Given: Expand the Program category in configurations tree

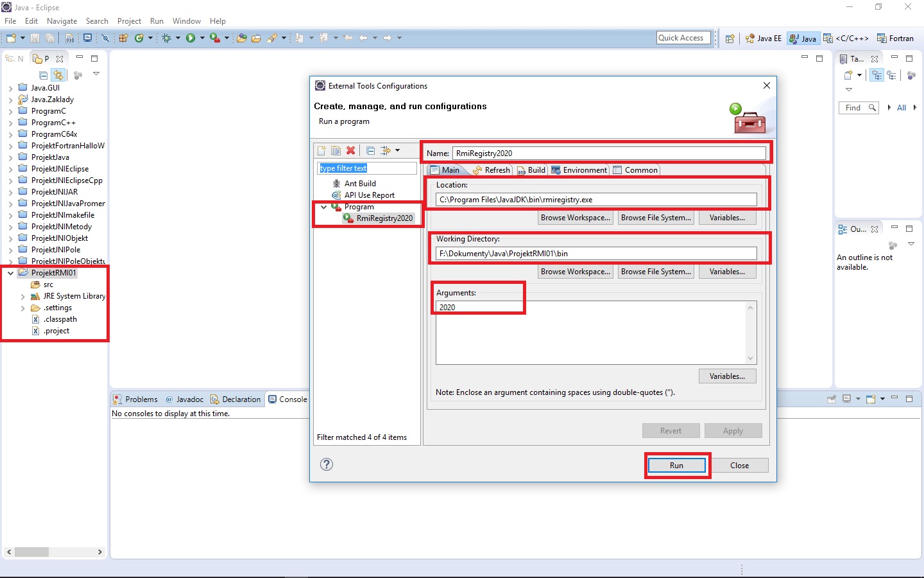Looking at the screenshot, I should point(324,207).
